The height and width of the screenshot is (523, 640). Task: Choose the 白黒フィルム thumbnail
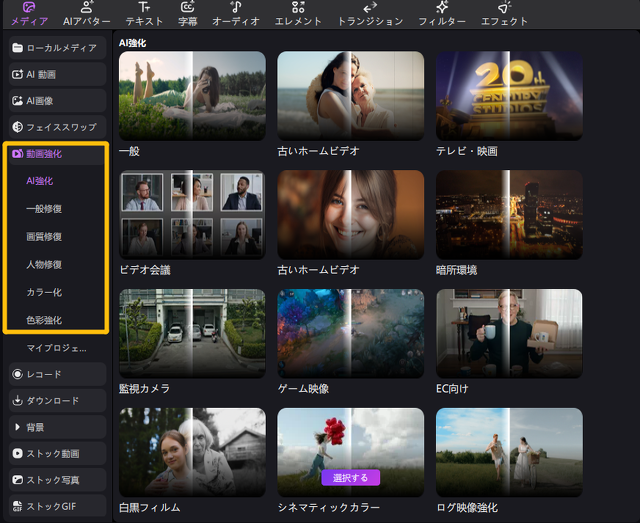click(x=192, y=452)
